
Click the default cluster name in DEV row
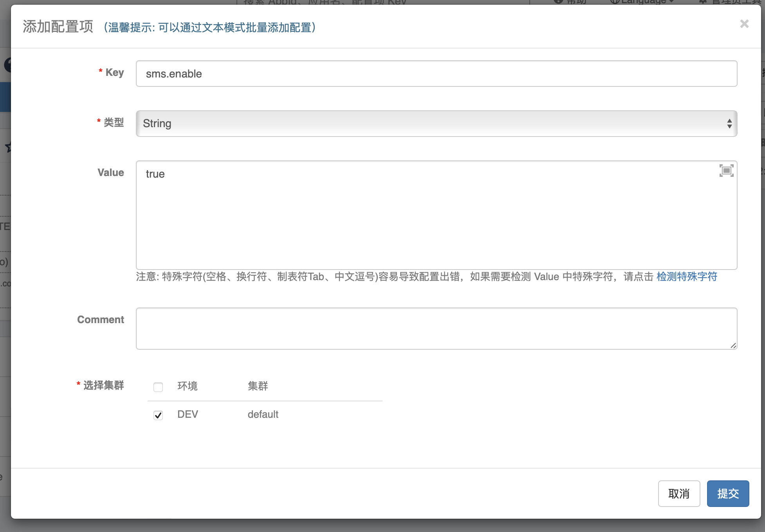(x=263, y=414)
